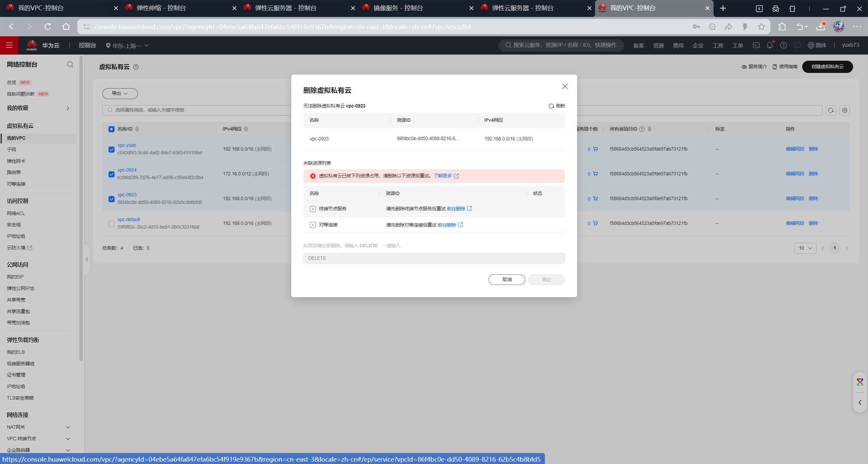Open the hamburger service menu
Viewport: 868px width, 464px height.
(x=9, y=45)
